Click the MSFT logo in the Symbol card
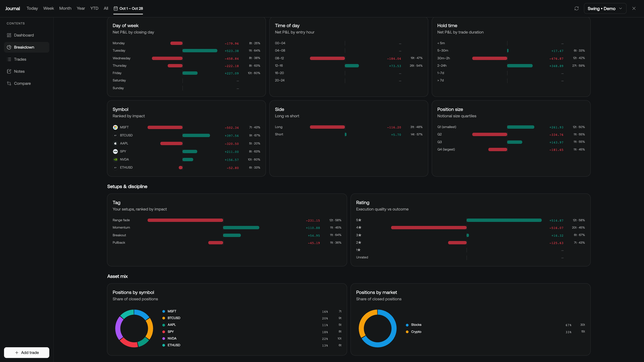Screen dimensions: 644x362 point(115,127)
